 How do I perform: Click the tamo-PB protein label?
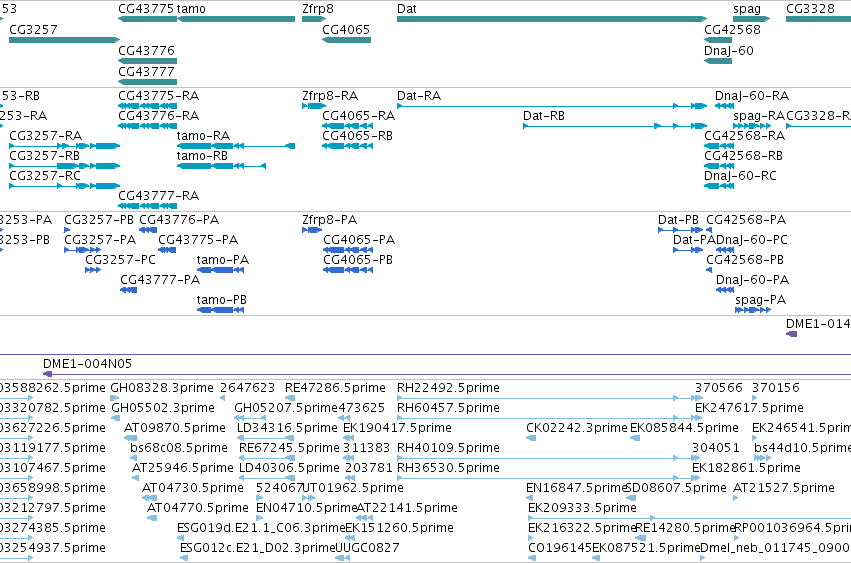(x=221, y=300)
